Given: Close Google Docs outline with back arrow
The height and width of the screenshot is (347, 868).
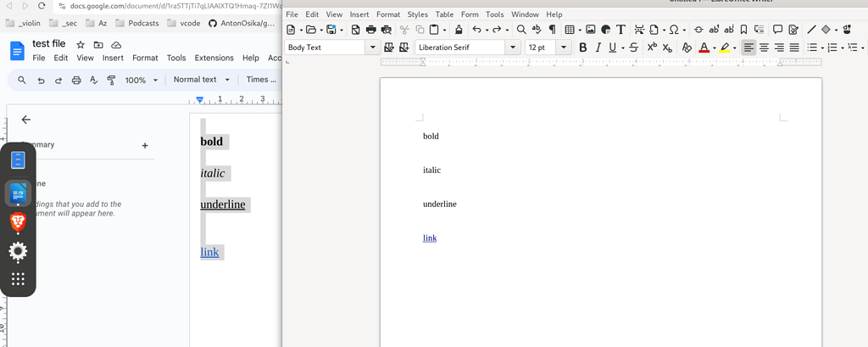Looking at the screenshot, I should pyautogui.click(x=25, y=119).
